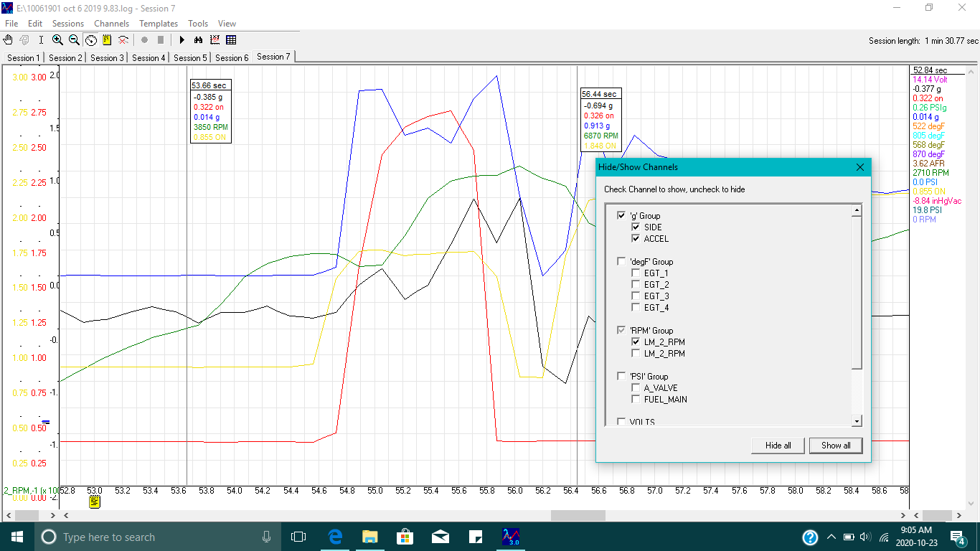Click the 14.14 Volt legend value
This screenshot has width=980, height=551.
click(930, 80)
